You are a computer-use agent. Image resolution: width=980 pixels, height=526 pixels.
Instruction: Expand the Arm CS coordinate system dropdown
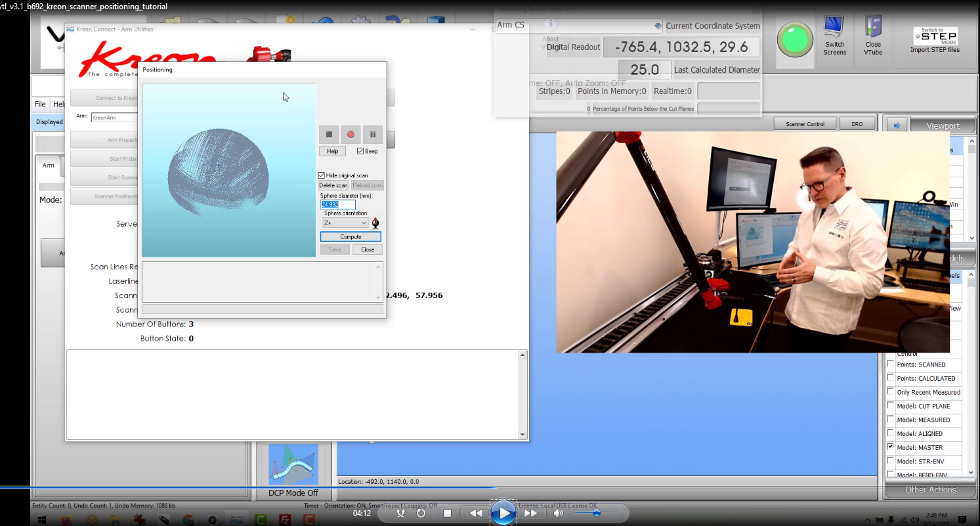658,26
